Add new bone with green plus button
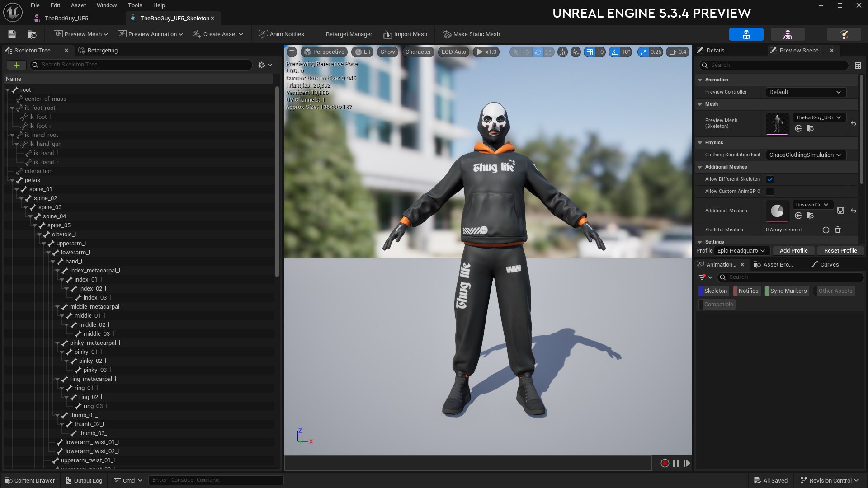Viewport: 868px width, 488px height. tap(16, 65)
